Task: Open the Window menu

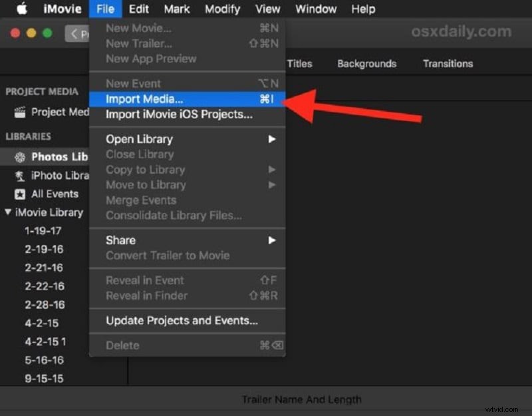Action: tap(315, 9)
